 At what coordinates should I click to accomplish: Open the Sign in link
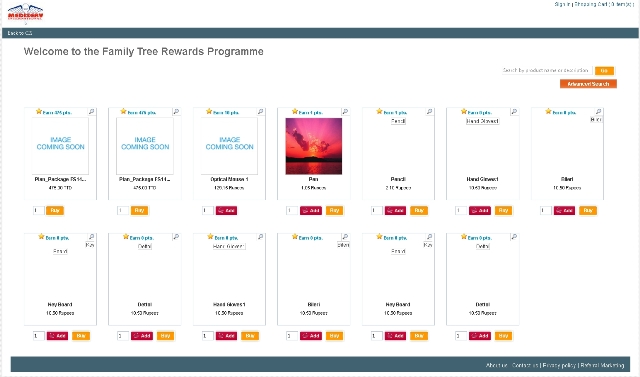tap(563, 4)
